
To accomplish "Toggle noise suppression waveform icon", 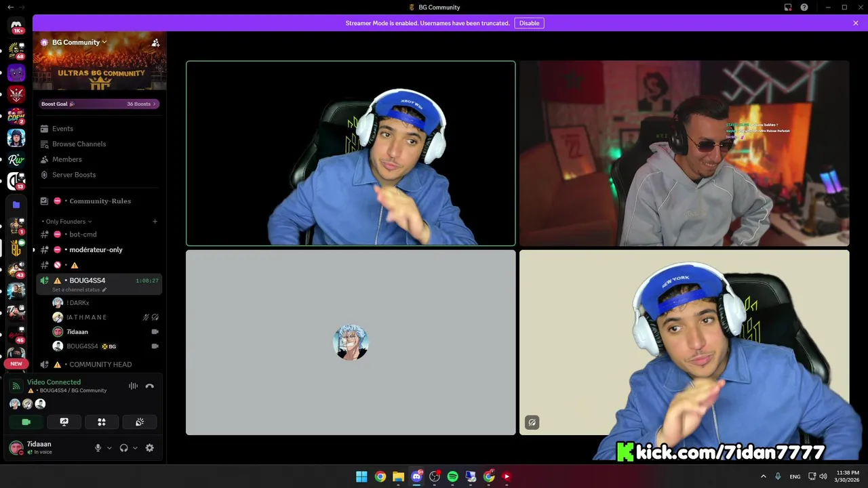I will coord(133,386).
